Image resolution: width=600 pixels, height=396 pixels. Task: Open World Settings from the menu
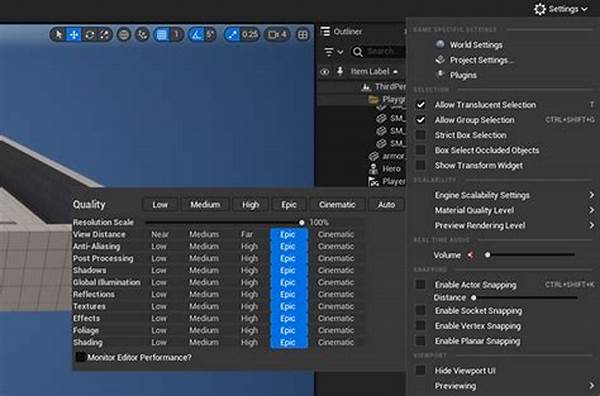point(476,45)
